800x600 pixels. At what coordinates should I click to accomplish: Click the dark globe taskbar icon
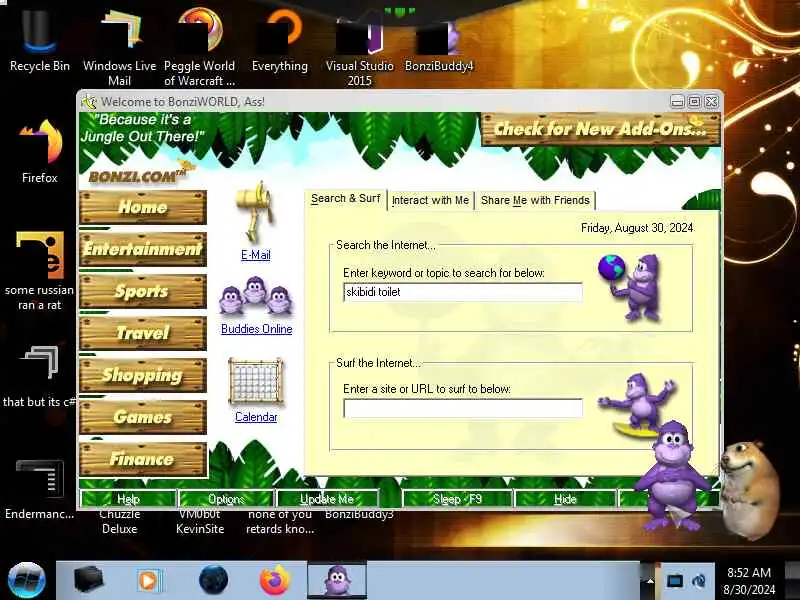point(213,581)
